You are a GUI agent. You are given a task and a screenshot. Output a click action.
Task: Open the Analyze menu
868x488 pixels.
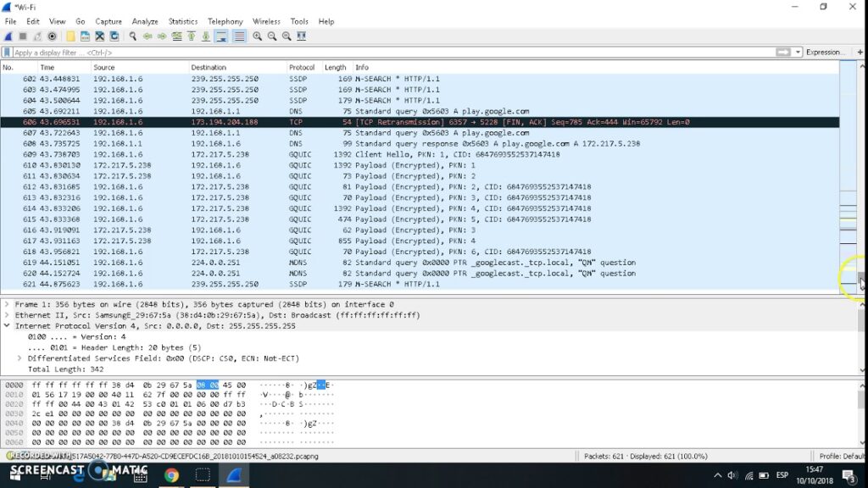coord(145,21)
